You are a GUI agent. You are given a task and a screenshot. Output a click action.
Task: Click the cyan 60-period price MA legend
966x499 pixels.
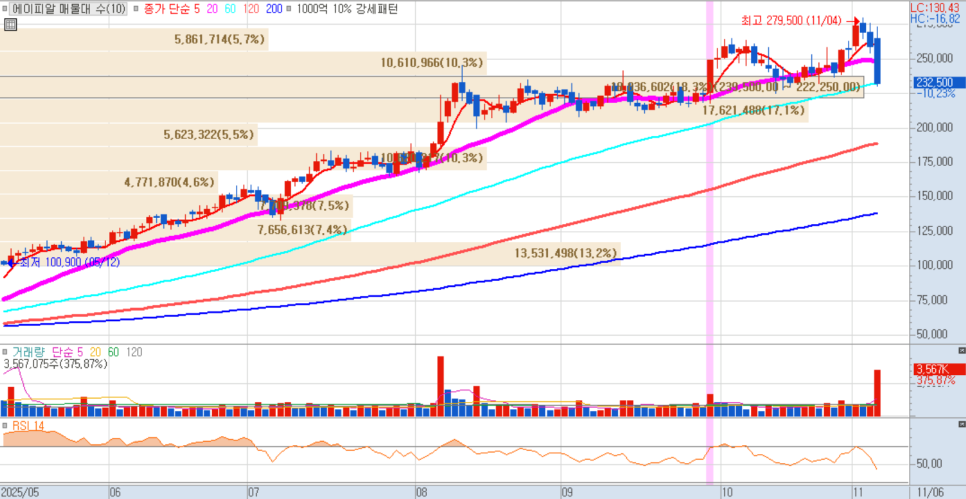231,9
